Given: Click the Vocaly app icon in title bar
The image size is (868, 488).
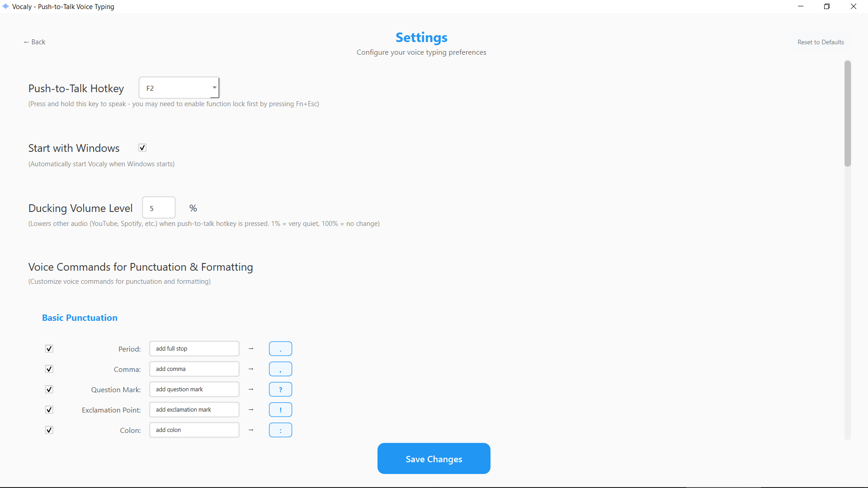Looking at the screenshot, I should [5, 6].
